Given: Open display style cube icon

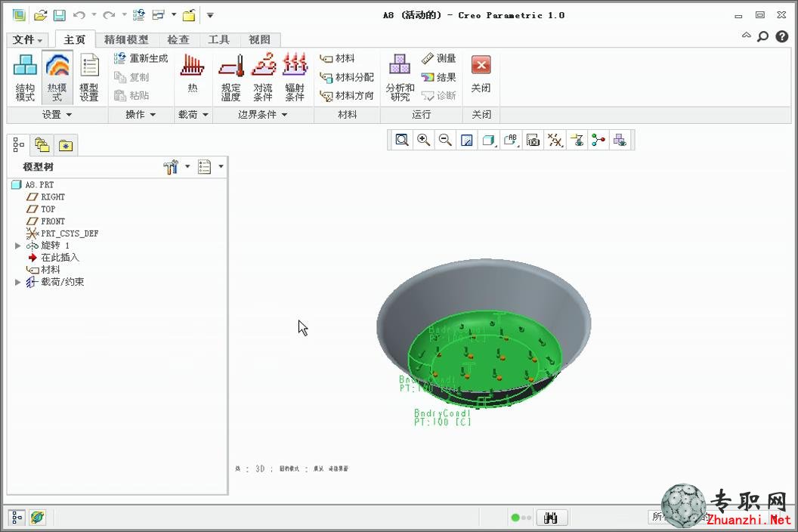Looking at the screenshot, I should 489,140.
